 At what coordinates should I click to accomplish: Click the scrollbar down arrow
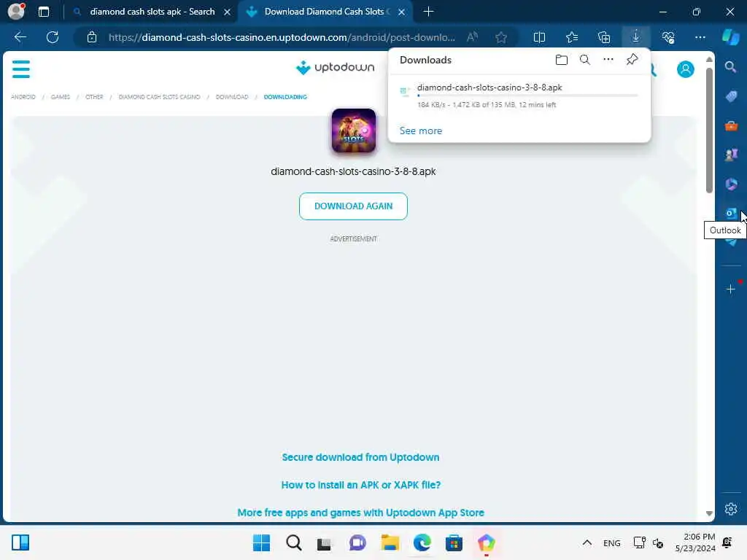(709, 513)
